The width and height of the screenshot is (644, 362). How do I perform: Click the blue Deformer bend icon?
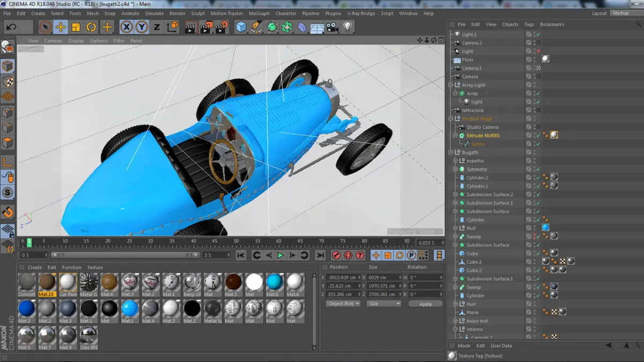[x=302, y=26]
